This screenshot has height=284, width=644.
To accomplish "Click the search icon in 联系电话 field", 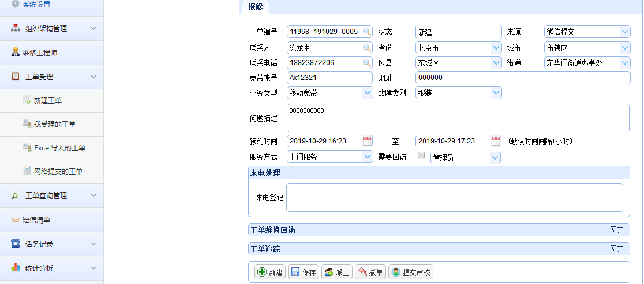I will click(367, 63).
